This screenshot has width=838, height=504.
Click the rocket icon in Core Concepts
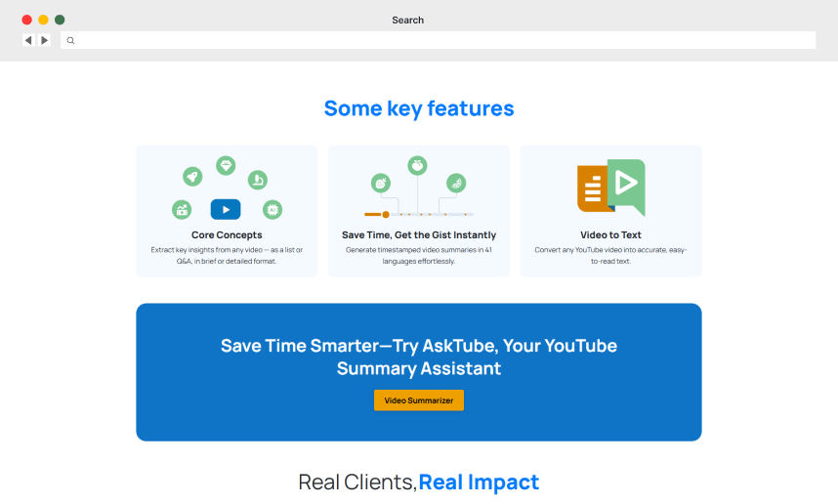point(193,176)
